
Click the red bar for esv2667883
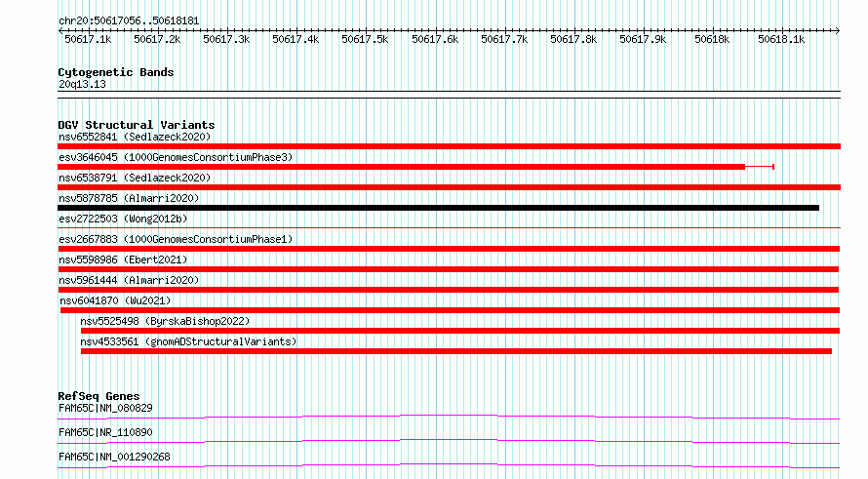tap(449, 249)
